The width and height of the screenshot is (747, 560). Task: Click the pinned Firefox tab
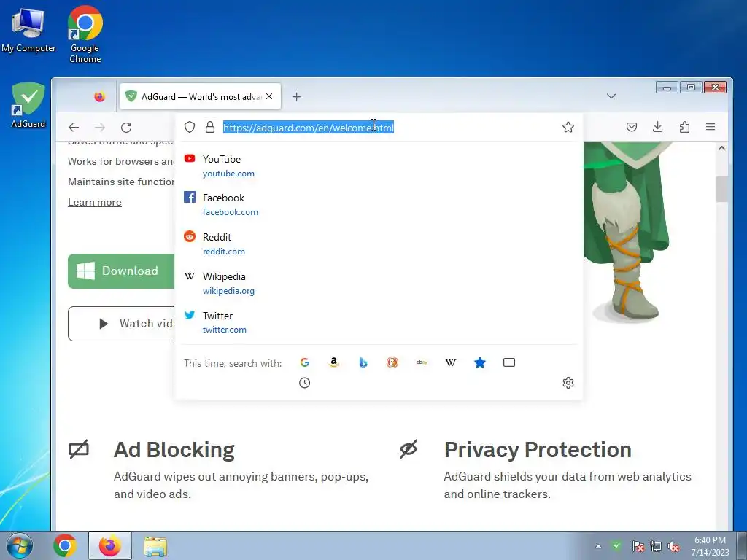pyautogui.click(x=99, y=97)
